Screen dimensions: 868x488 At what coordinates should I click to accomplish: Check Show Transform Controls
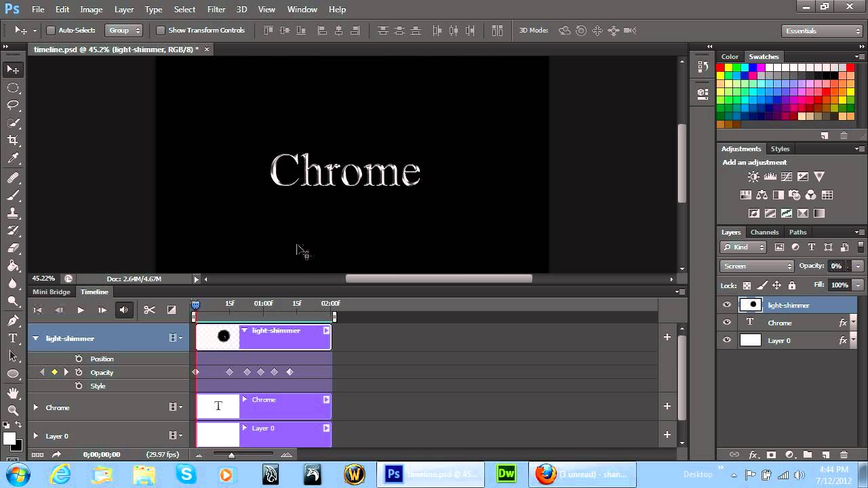click(x=160, y=30)
